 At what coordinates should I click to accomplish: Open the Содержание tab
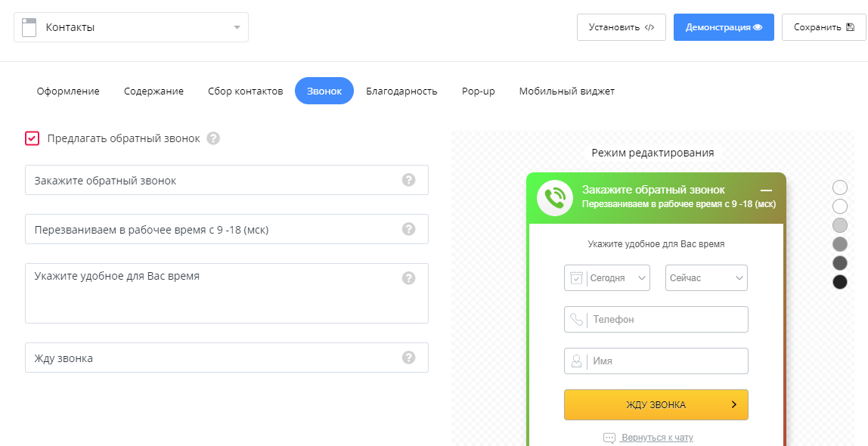(x=154, y=91)
